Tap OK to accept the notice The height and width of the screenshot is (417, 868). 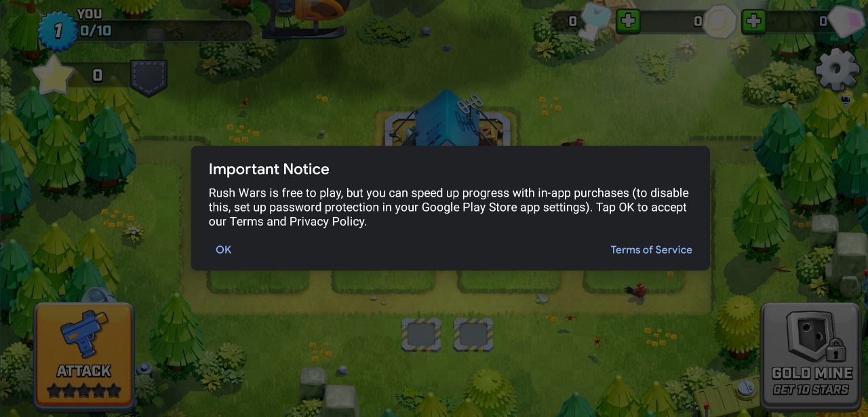(223, 250)
